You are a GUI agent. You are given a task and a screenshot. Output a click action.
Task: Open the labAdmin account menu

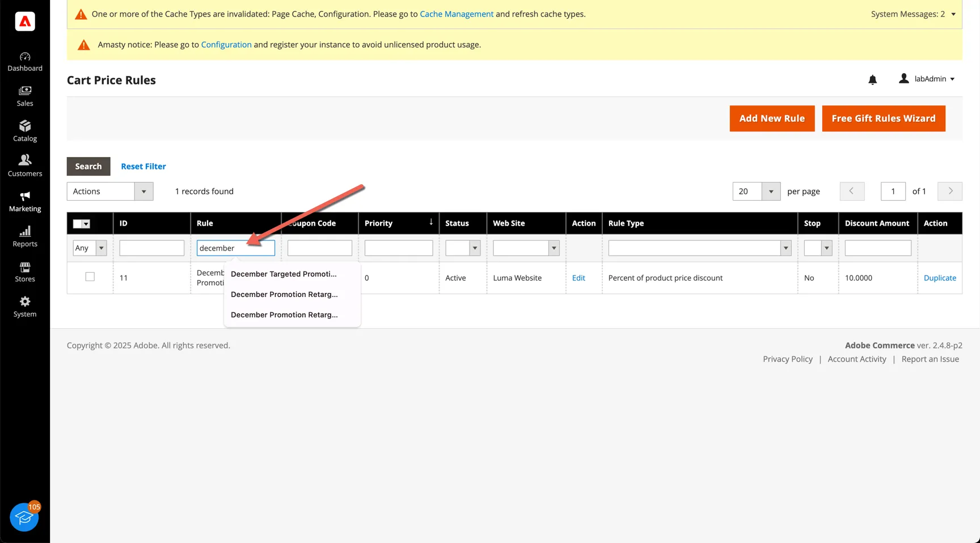pos(927,79)
